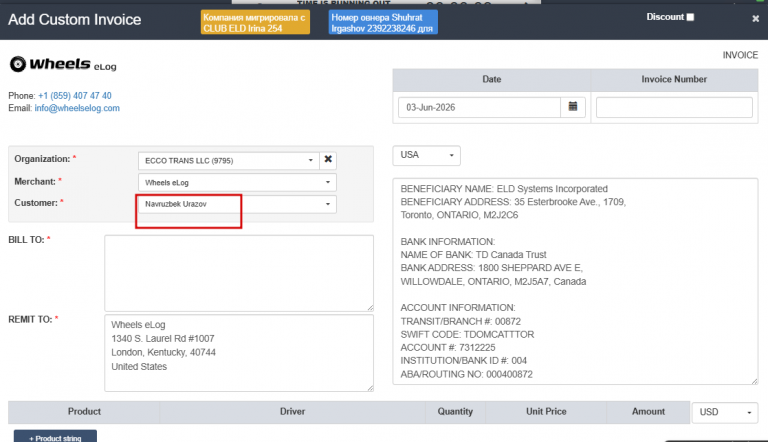
Task: Click inside the BILL TO text area
Action: (239, 273)
